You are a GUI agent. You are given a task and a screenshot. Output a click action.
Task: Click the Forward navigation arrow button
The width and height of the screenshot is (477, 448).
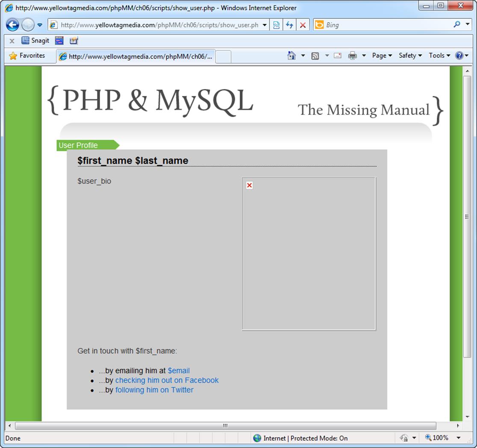28,25
